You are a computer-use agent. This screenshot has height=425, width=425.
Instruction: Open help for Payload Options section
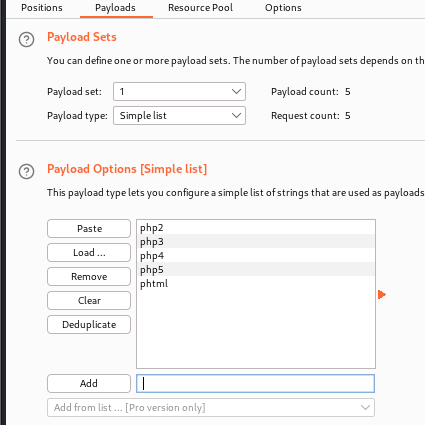26,172
